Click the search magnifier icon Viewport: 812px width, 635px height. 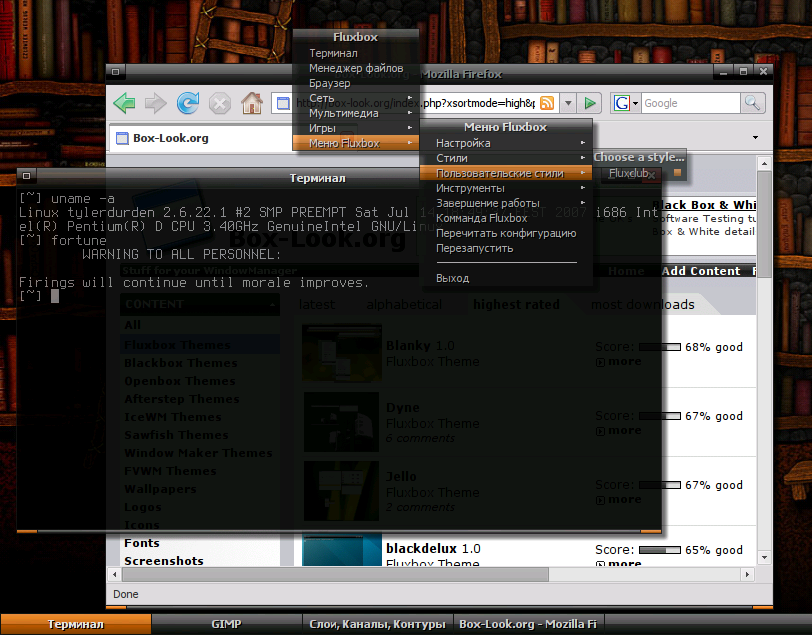tap(752, 103)
